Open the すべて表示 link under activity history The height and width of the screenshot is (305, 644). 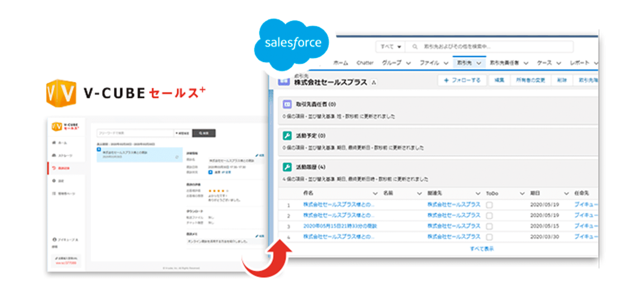(482, 249)
